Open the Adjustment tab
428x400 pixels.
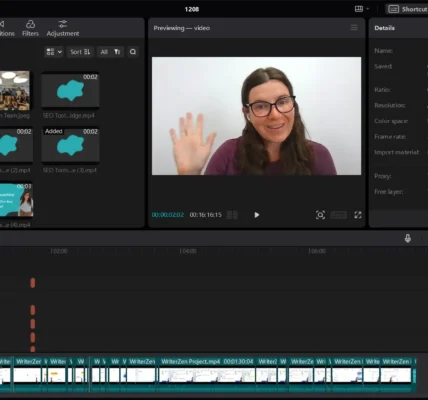click(x=63, y=28)
